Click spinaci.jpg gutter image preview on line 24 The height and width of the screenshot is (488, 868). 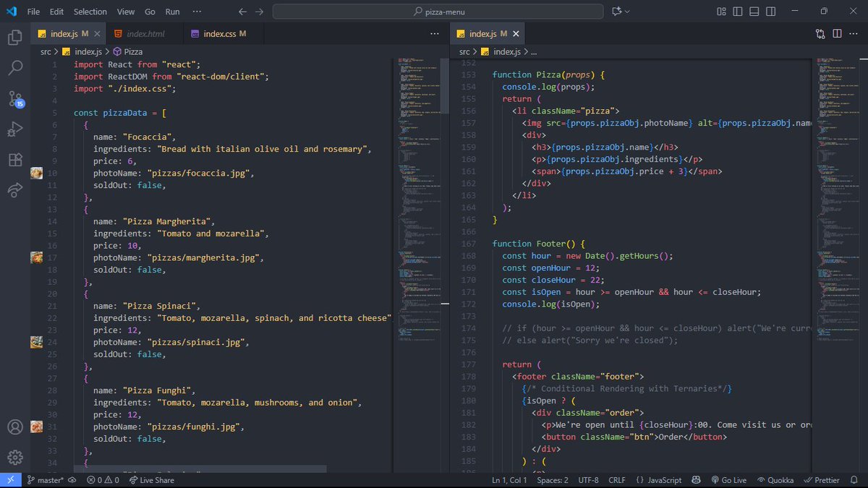36,342
